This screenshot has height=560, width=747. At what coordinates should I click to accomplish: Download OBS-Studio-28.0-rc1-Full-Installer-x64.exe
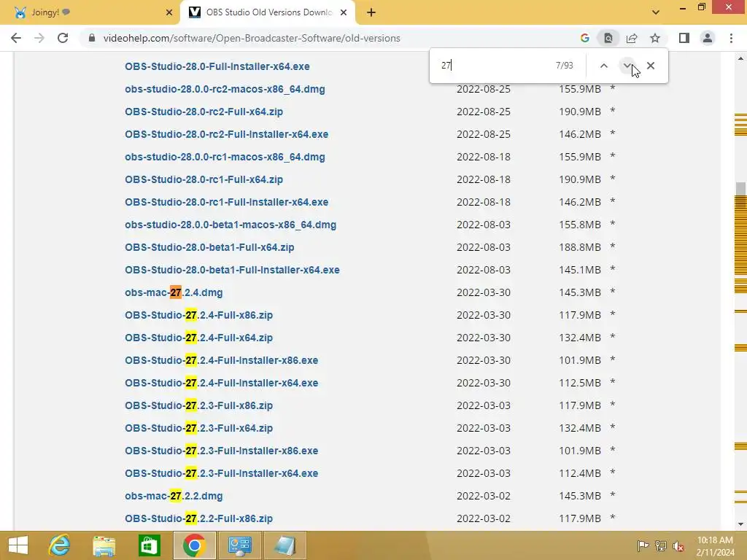pos(226,202)
